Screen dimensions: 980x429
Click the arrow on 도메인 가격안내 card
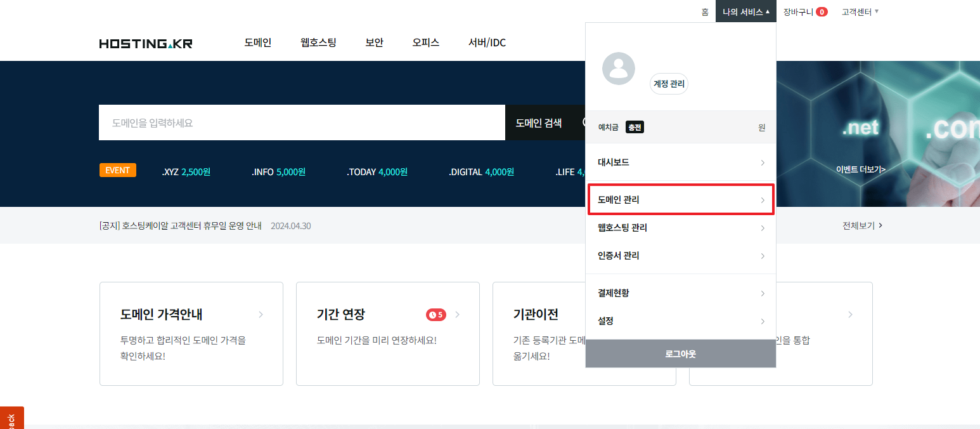[x=261, y=315]
